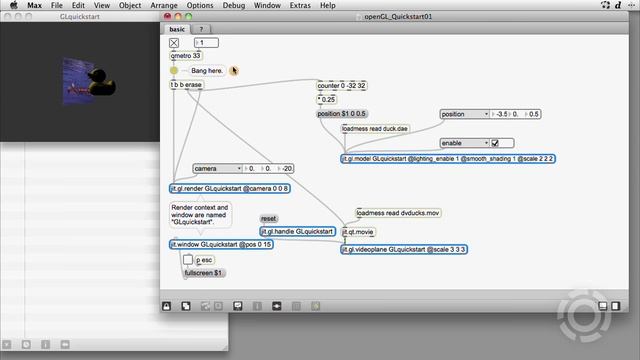Click the number box showing 1
Viewport: 640px width, 360px height.
[206, 42]
